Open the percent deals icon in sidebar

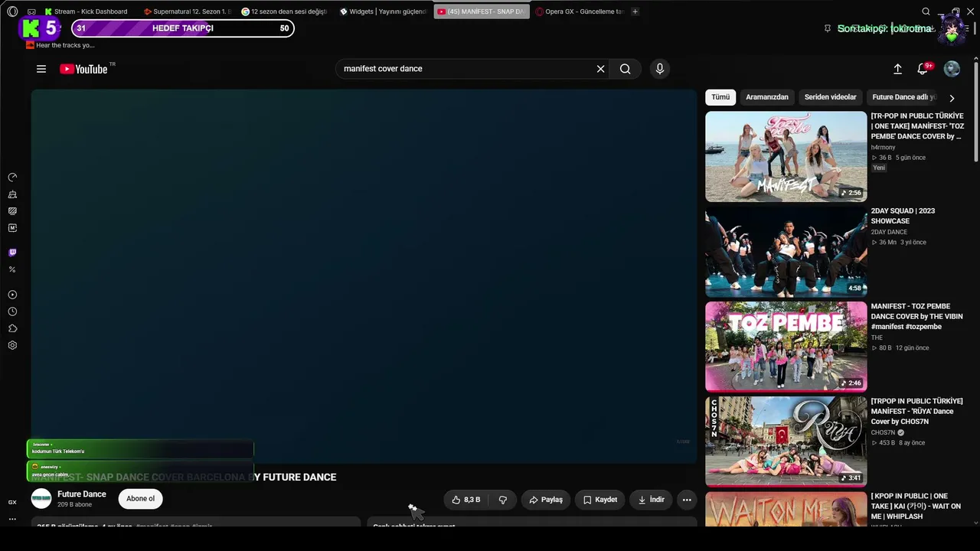(12, 269)
